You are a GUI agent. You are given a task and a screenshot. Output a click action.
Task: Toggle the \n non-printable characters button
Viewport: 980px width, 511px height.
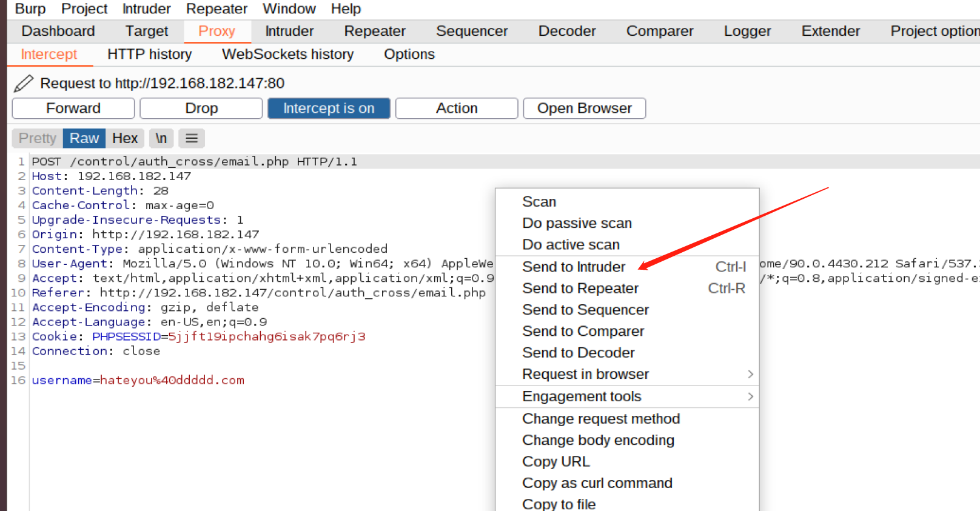pos(161,138)
